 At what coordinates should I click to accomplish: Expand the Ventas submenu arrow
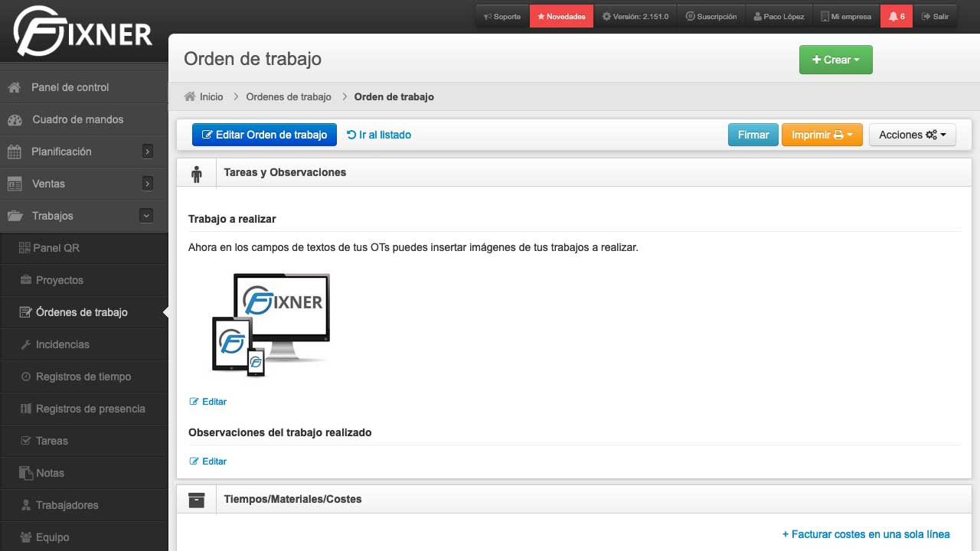point(148,184)
